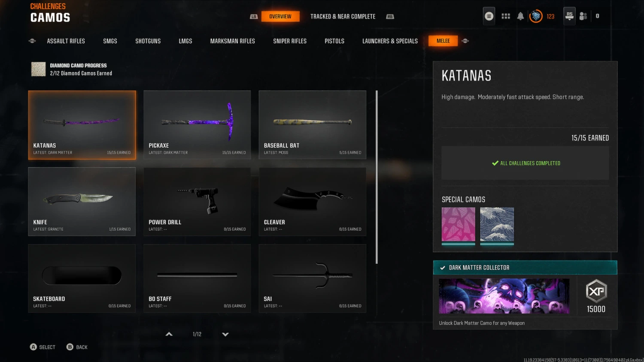Open the grid apps icon
Screen dimensions: 644x362
coord(506,16)
